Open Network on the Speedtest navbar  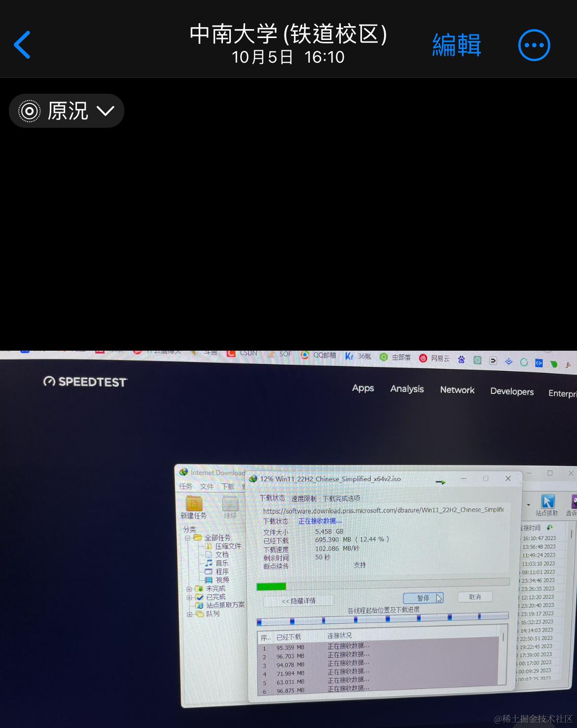click(457, 390)
